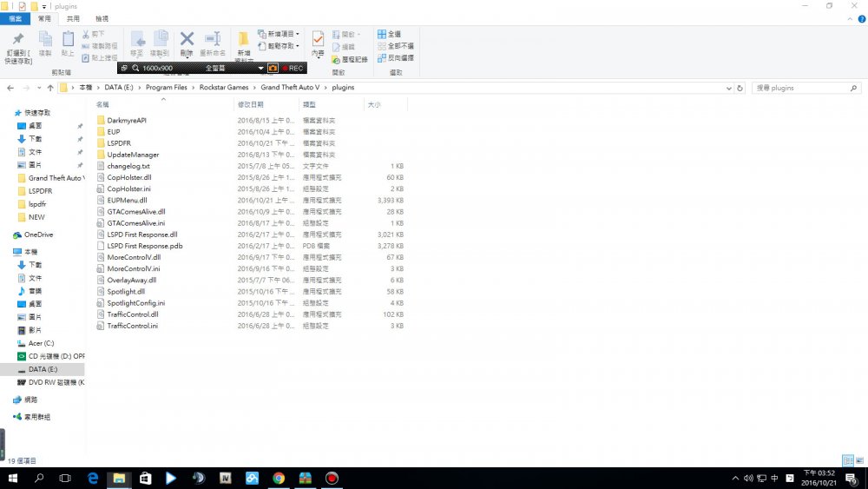Screen dimensions: 868x489
Task: Click the Search plugins input field
Action: tap(806, 88)
